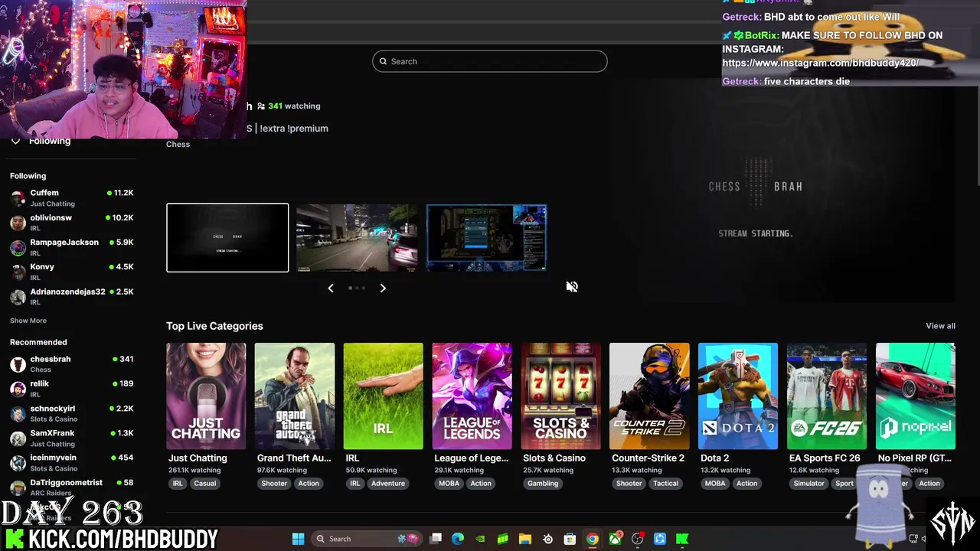Open SteelSeries app in the taskbar

pos(547,539)
